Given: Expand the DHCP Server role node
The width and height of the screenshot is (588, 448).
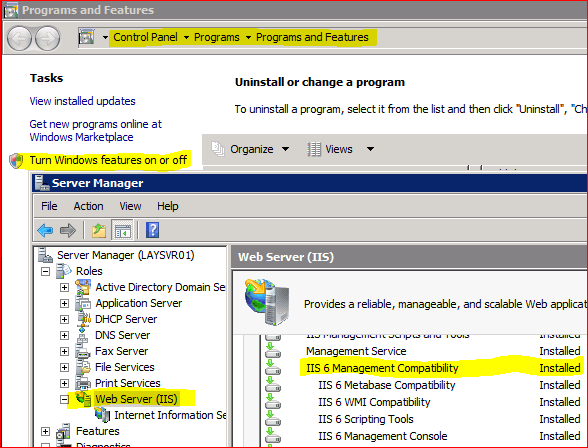Looking at the screenshot, I should [64, 319].
